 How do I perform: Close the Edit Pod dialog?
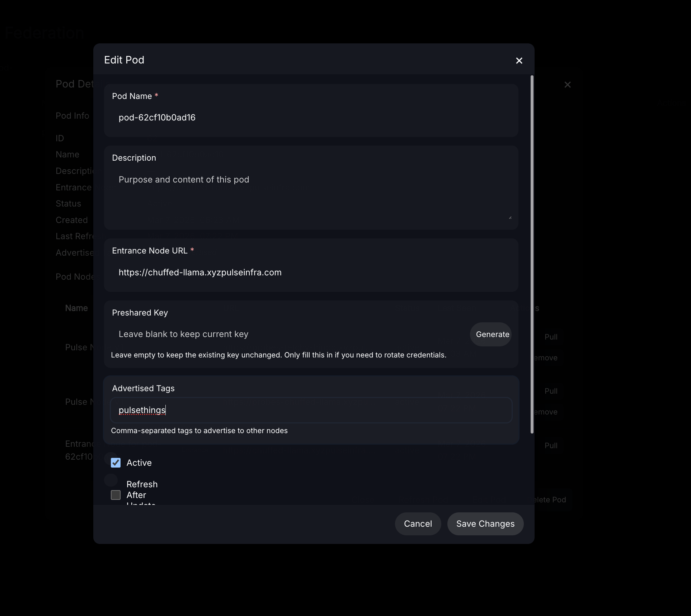pyautogui.click(x=519, y=61)
